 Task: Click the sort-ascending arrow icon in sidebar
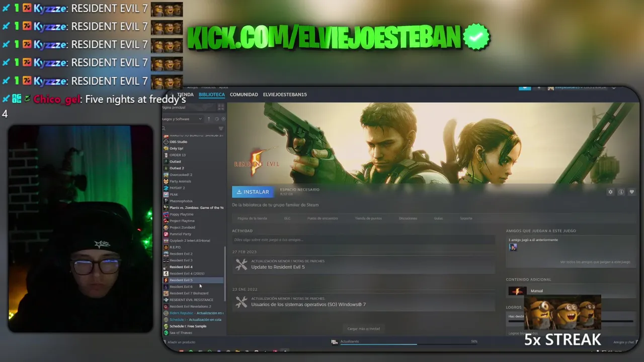(209, 119)
